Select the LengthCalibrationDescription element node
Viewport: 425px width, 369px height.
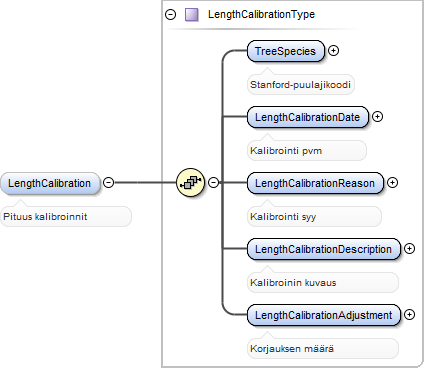[324, 249]
